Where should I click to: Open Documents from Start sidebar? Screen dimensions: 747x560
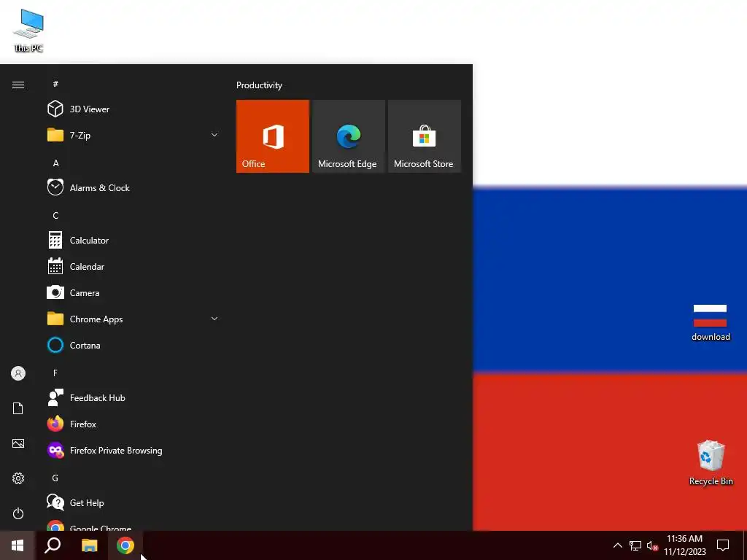tap(18, 408)
